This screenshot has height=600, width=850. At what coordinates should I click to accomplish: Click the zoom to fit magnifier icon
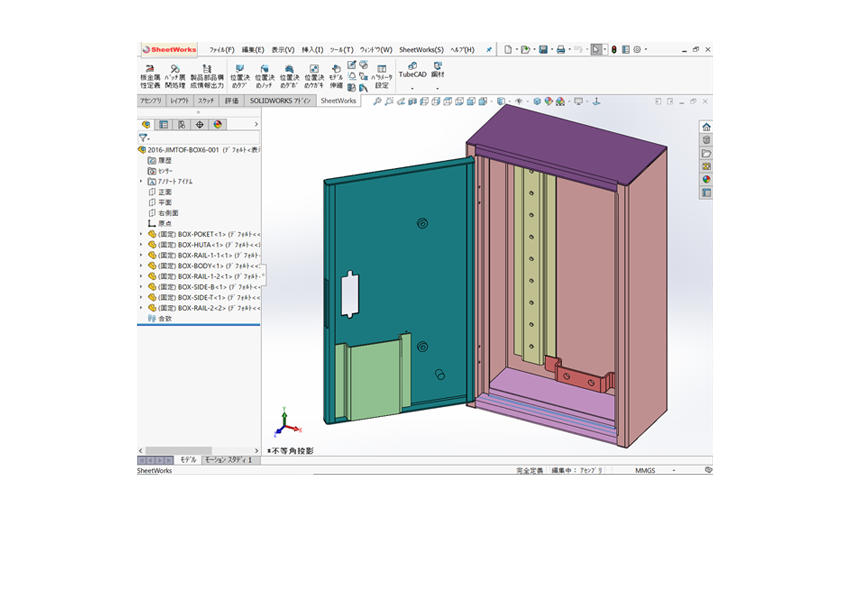[x=377, y=101]
